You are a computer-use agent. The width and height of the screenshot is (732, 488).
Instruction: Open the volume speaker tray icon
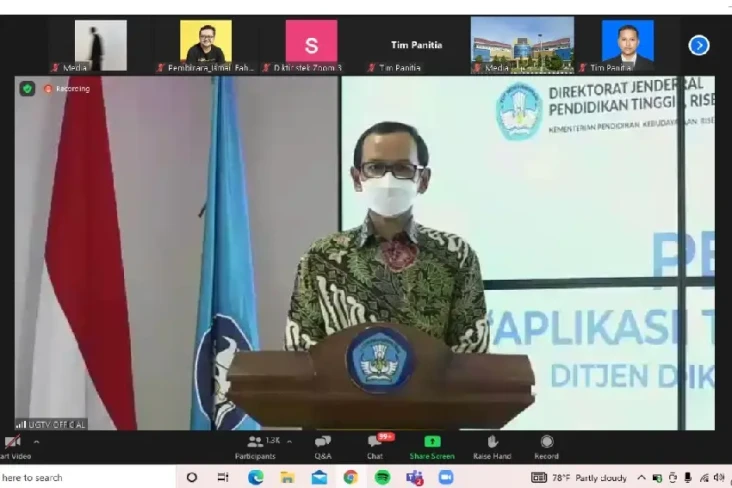point(719,477)
